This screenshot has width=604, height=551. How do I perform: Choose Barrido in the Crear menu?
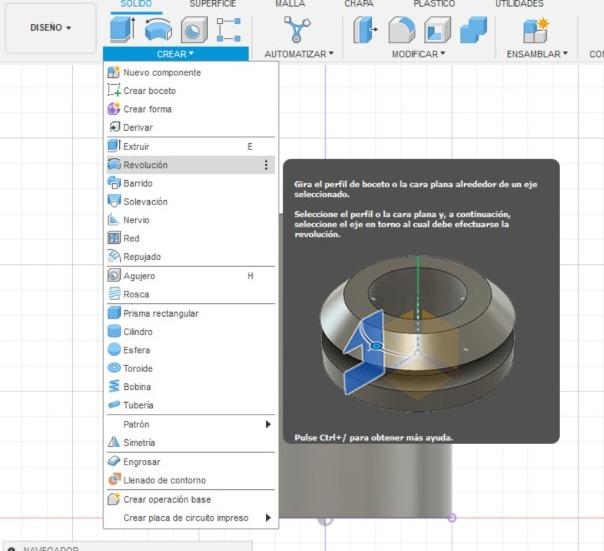tap(138, 184)
